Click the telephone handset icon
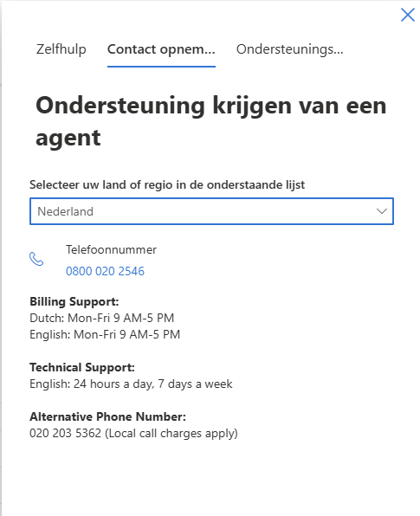The height and width of the screenshot is (516, 420). coord(36,259)
